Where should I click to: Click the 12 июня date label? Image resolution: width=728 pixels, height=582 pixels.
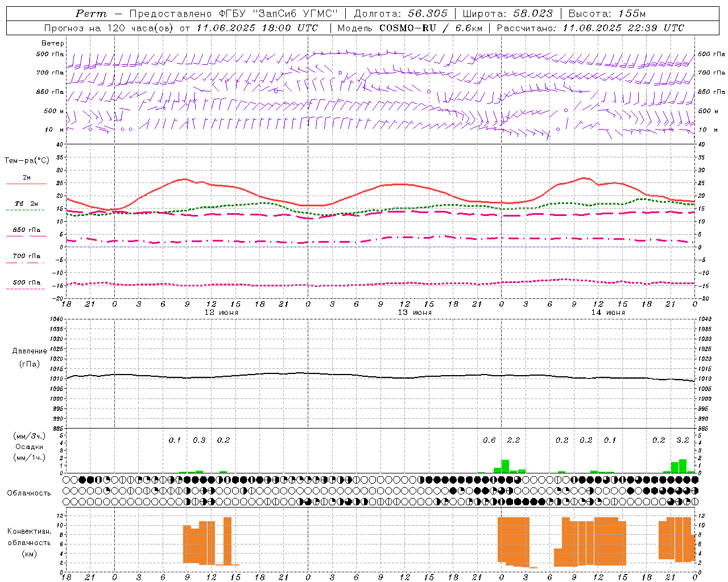tap(221, 313)
